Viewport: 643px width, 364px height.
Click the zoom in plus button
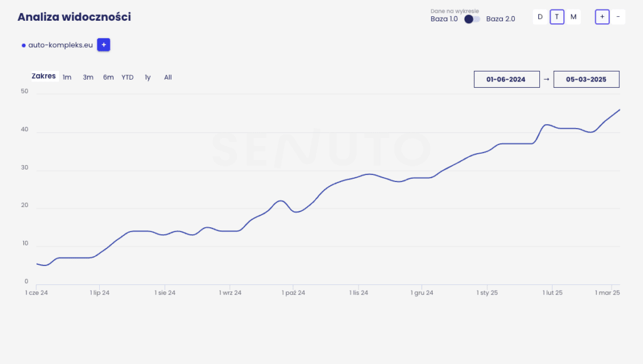click(602, 17)
